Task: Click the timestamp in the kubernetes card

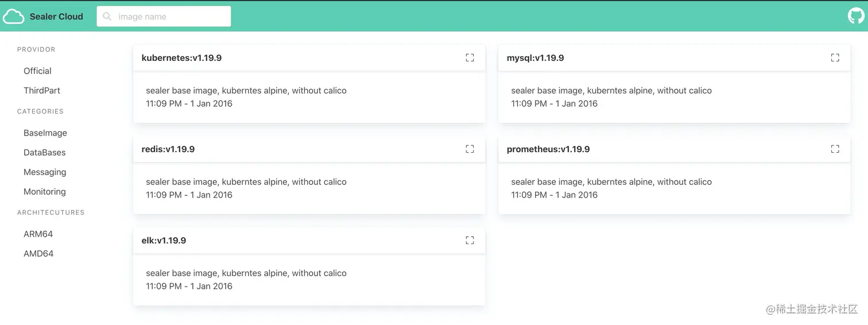Action: click(x=189, y=104)
